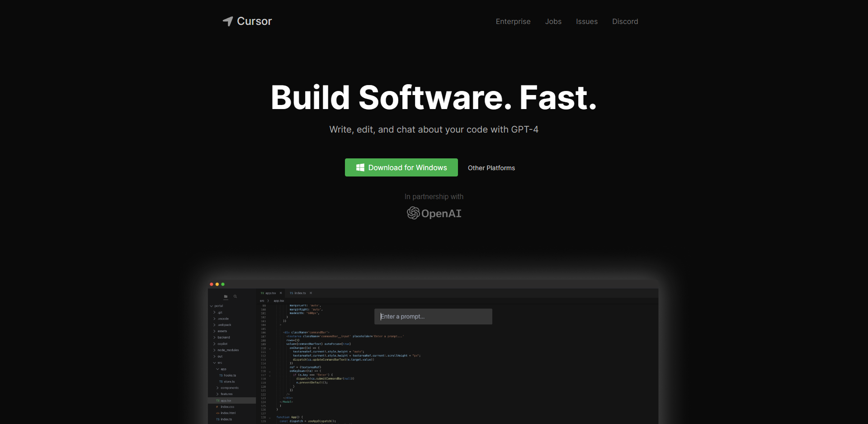Click the GPT-4 tagline text

[434, 129]
